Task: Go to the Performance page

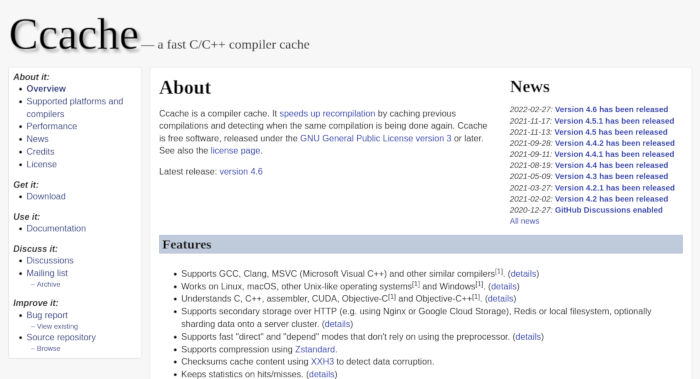Action: tap(51, 126)
